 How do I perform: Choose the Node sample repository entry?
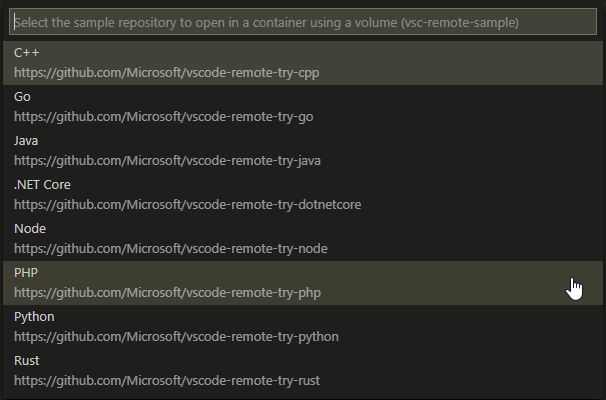tap(30, 229)
